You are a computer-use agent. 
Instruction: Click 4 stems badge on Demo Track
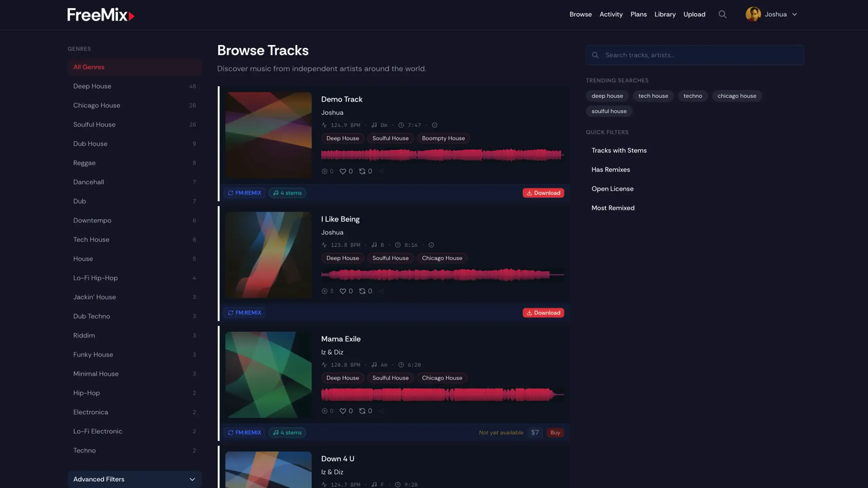click(287, 193)
